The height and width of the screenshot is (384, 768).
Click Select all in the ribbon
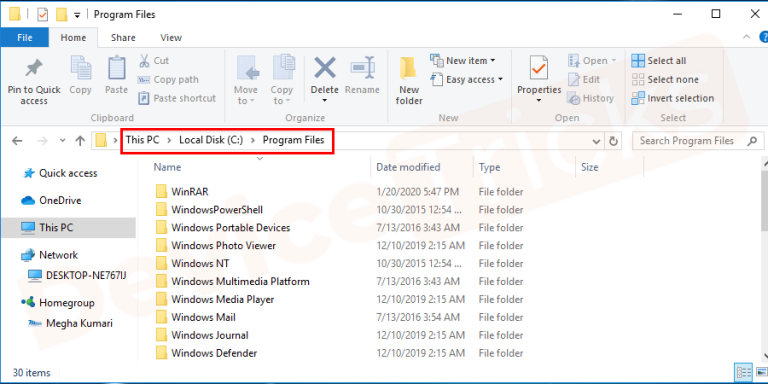[659, 61]
